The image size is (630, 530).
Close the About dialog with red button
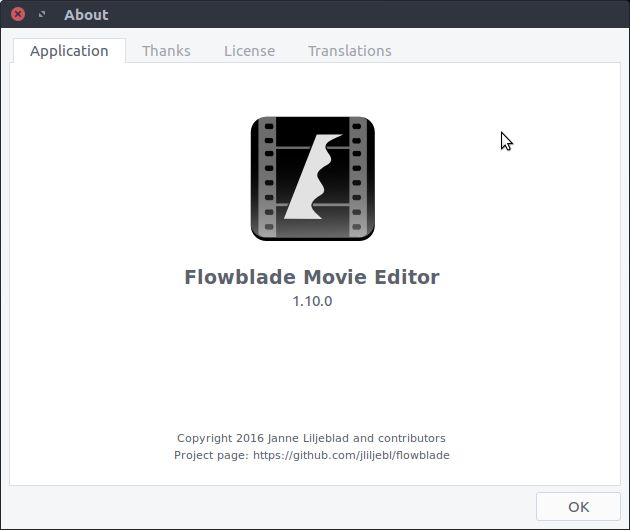[18, 14]
